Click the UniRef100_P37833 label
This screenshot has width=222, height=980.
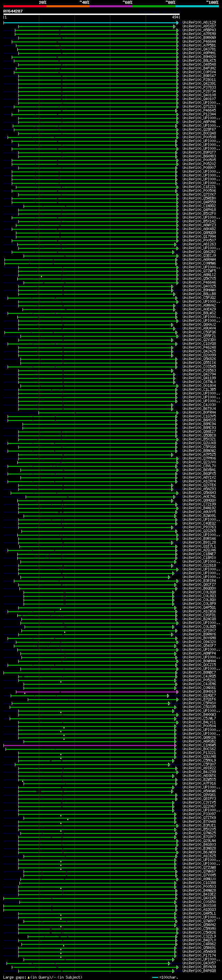point(199,87)
